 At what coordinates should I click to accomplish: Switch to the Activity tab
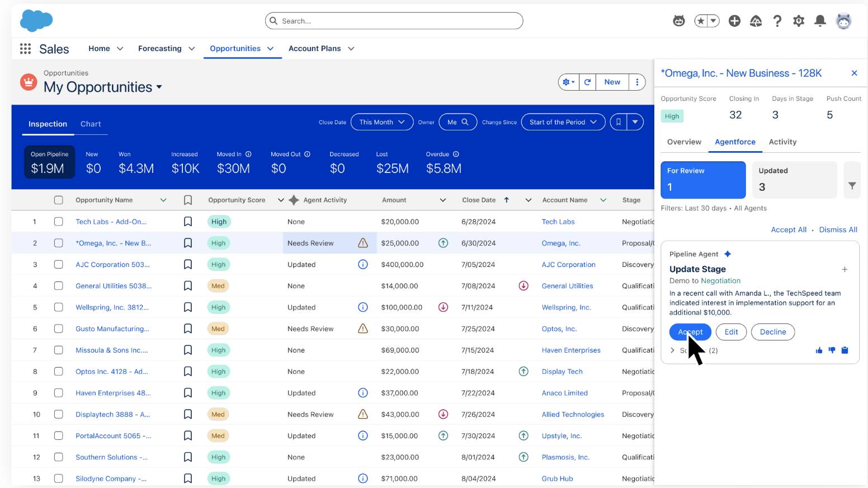point(782,142)
